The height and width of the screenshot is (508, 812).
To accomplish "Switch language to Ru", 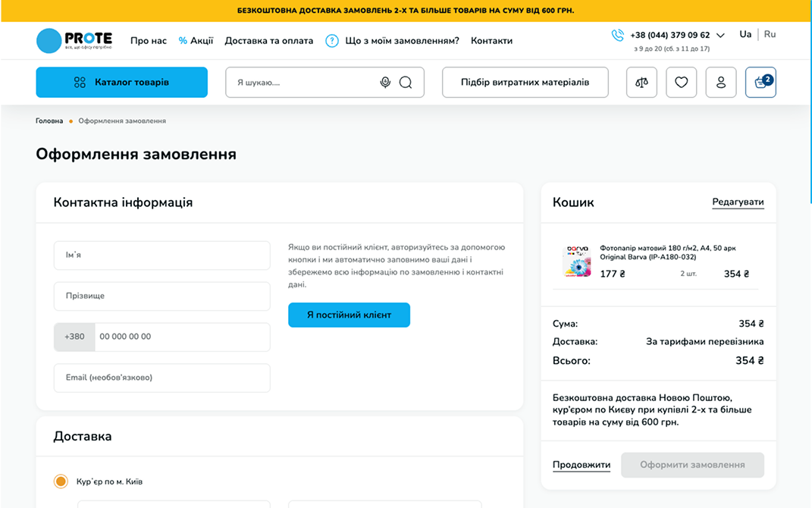I will (770, 34).
